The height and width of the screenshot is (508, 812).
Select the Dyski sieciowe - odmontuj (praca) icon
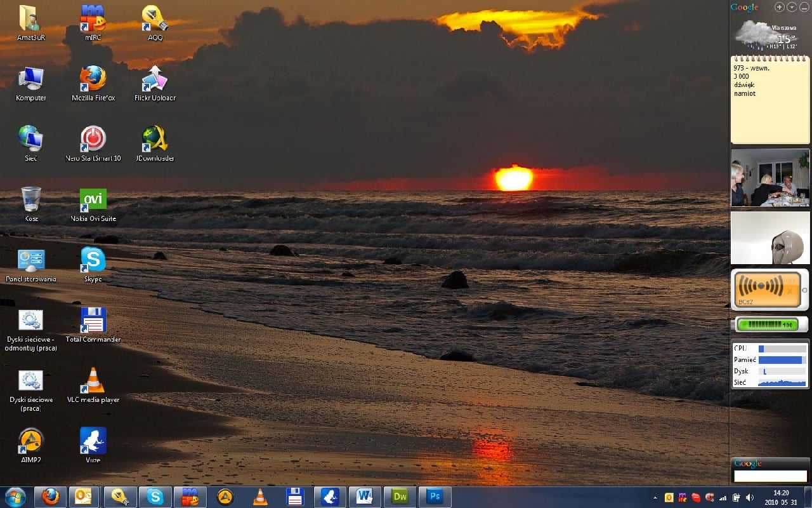[x=30, y=329]
